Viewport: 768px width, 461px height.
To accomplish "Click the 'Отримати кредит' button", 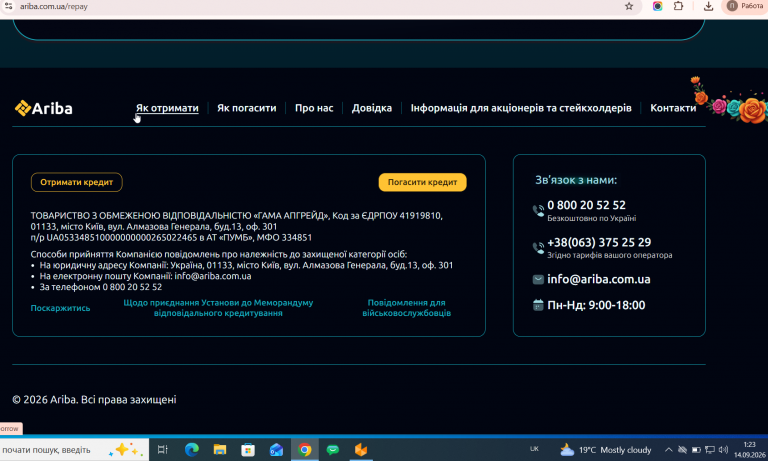I will coord(76,182).
